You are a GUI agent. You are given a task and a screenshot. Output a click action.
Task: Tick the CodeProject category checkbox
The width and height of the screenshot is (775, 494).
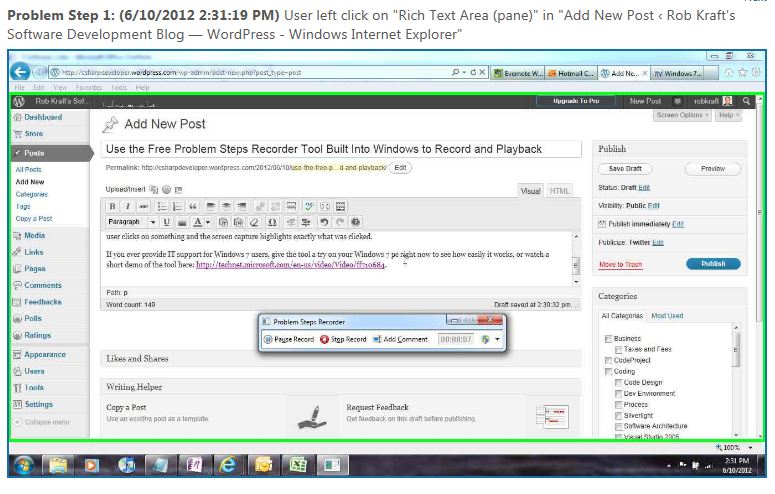607,360
